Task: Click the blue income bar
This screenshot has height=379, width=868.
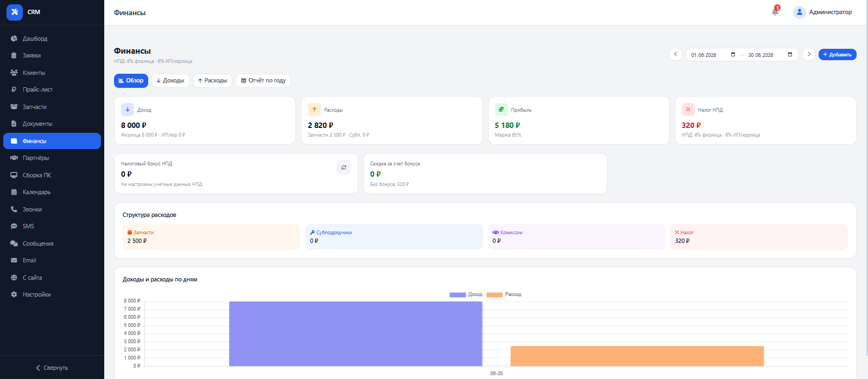Action: click(356, 333)
